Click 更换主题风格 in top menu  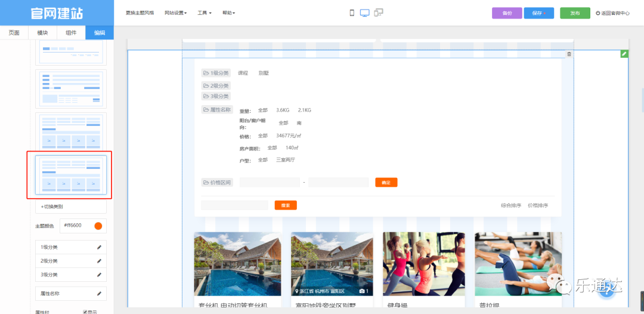click(140, 13)
